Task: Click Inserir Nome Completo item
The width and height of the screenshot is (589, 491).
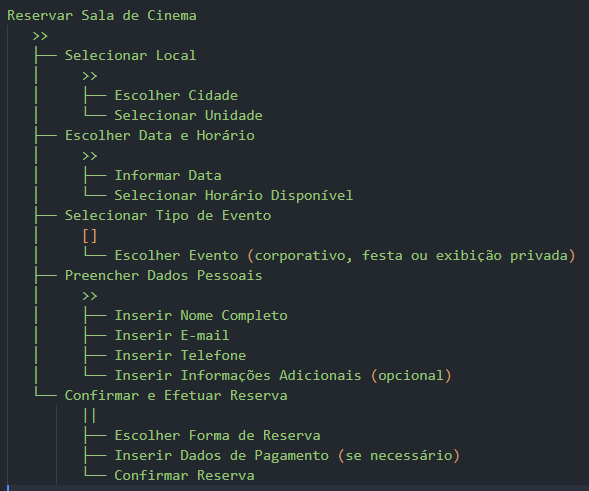Action: [201, 316]
